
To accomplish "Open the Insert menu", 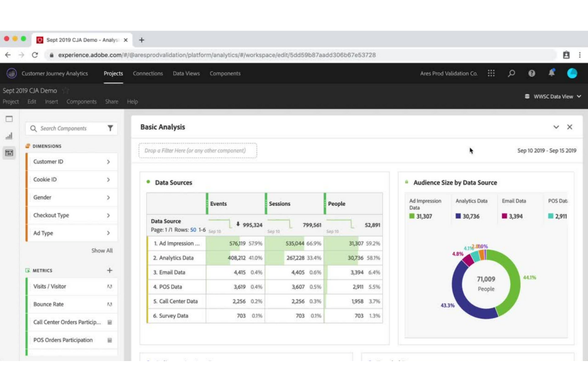I will pyautogui.click(x=51, y=102).
